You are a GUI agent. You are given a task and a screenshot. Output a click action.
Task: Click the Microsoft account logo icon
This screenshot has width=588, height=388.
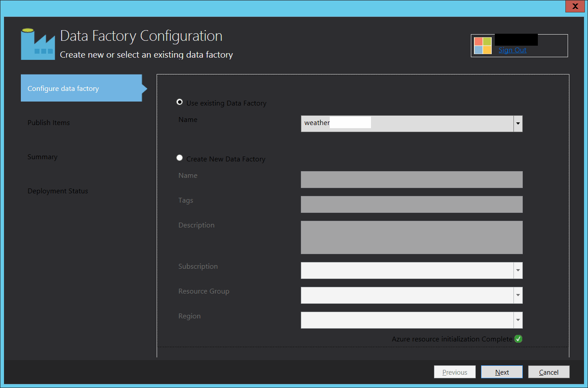point(483,46)
